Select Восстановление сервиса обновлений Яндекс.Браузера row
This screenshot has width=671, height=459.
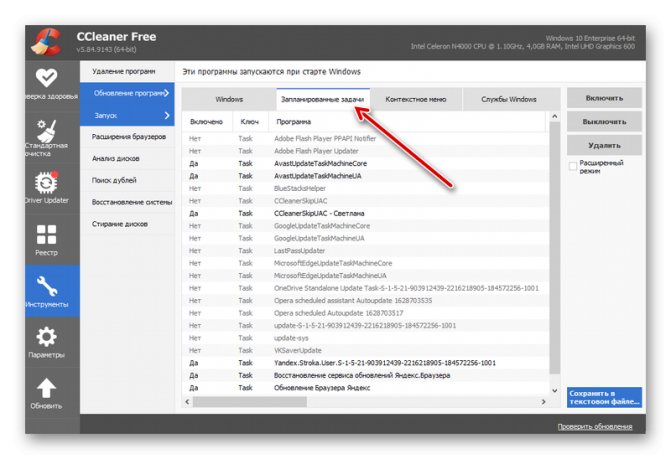click(366, 375)
